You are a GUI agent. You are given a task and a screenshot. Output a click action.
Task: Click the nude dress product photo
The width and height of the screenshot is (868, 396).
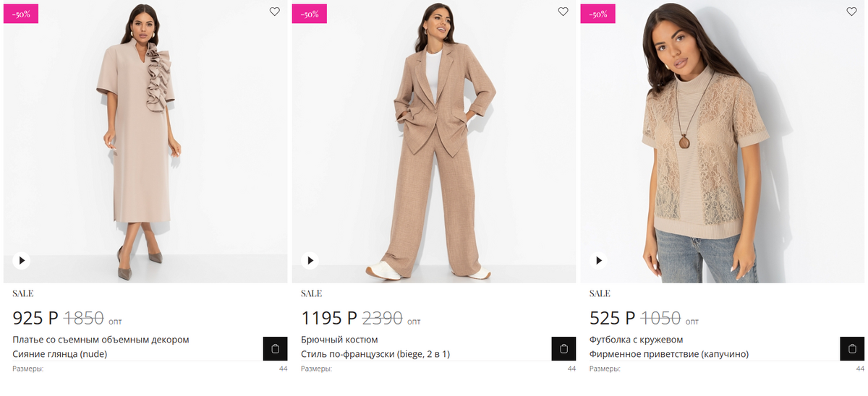tap(145, 145)
